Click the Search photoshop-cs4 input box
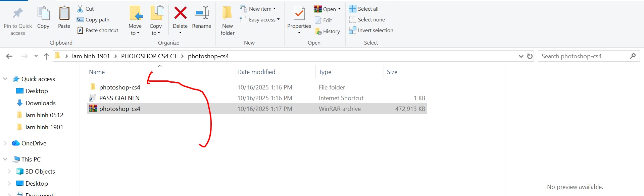Screen dimensions: 644x196 click(584, 56)
